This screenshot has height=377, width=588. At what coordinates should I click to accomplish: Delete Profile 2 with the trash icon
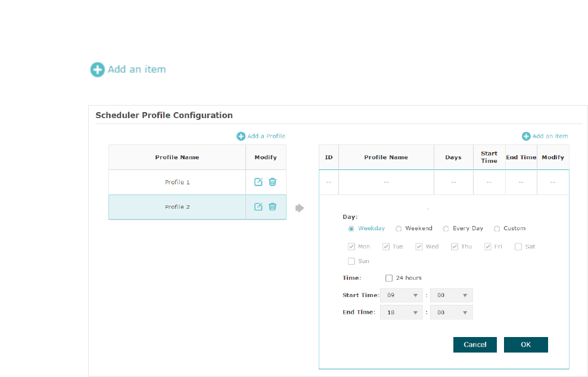pyautogui.click(x=273, y=207)
